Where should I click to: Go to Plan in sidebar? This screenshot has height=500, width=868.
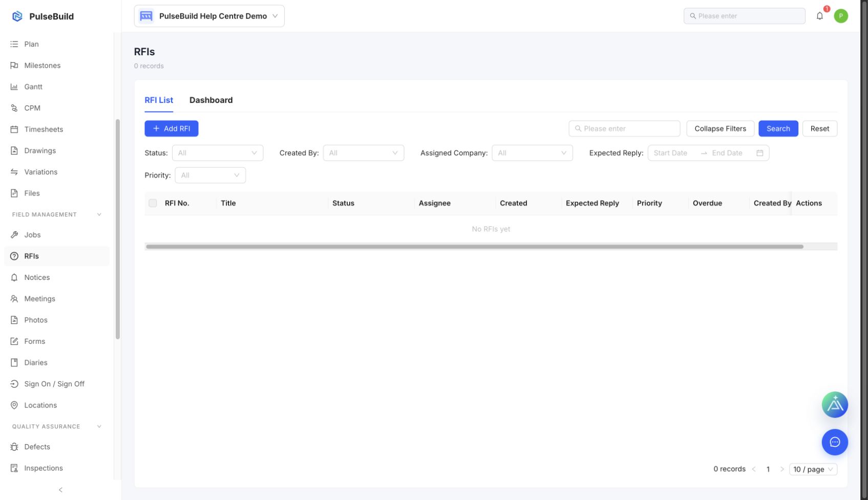click(56, 44)
